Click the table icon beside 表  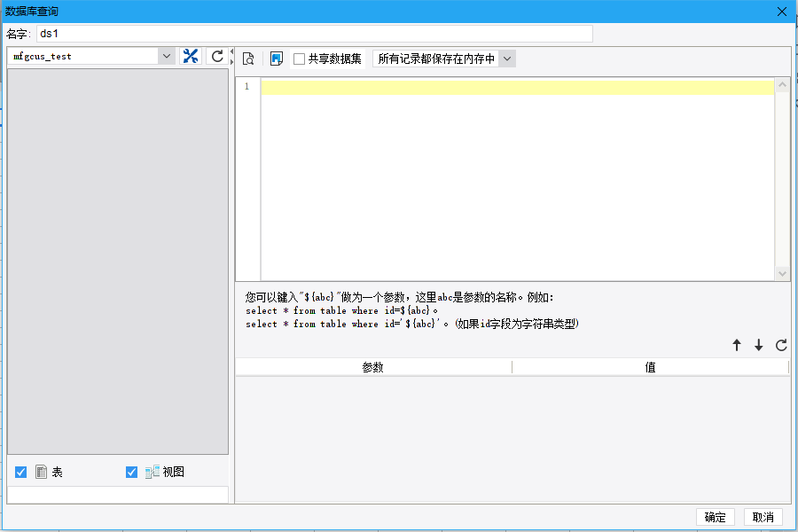pos(41,472)
